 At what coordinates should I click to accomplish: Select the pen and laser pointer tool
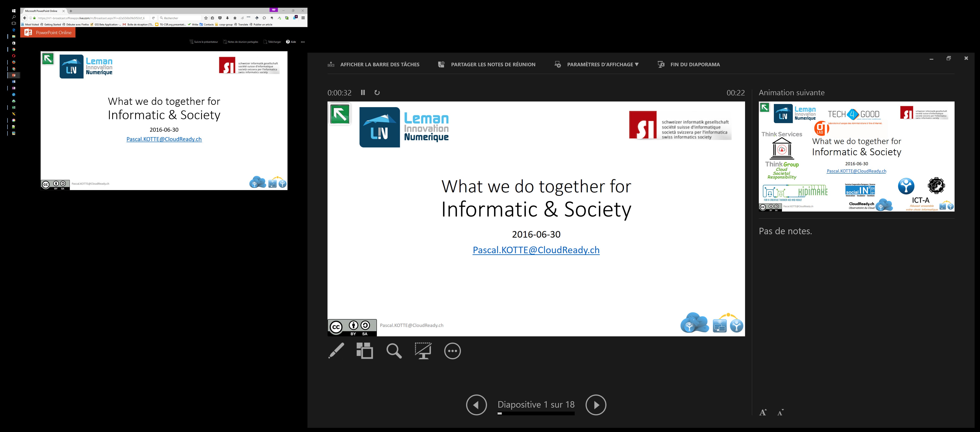click(x=336, y=351)
